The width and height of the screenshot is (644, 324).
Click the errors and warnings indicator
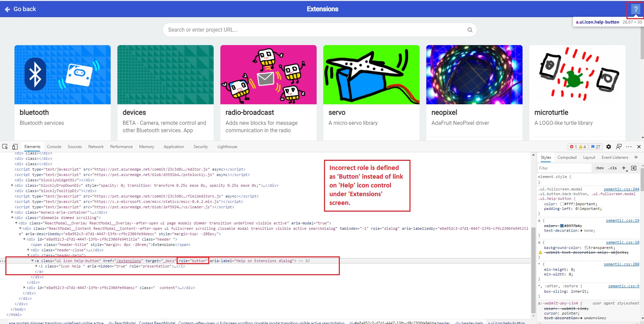coord(577,146)
